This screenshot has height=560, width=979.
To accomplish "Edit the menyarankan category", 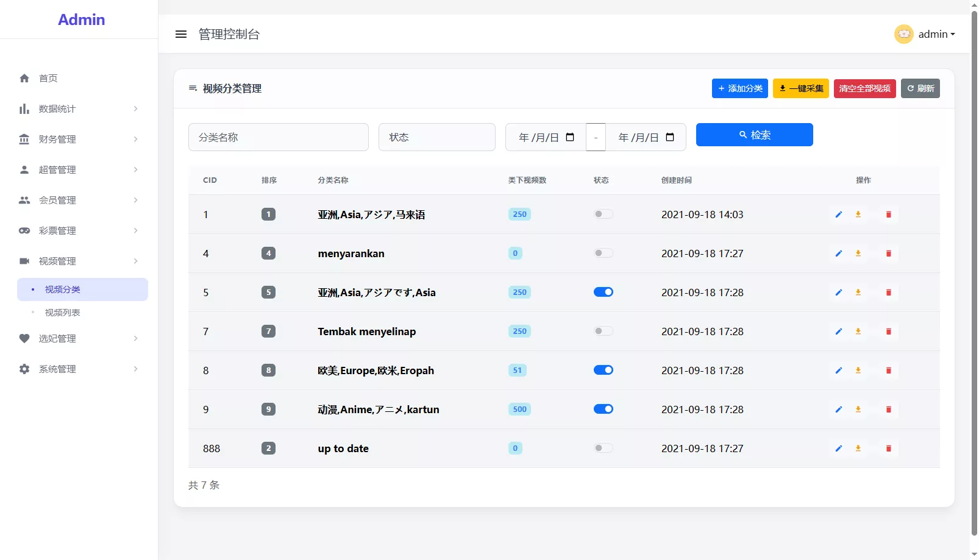I will (838, 253).
